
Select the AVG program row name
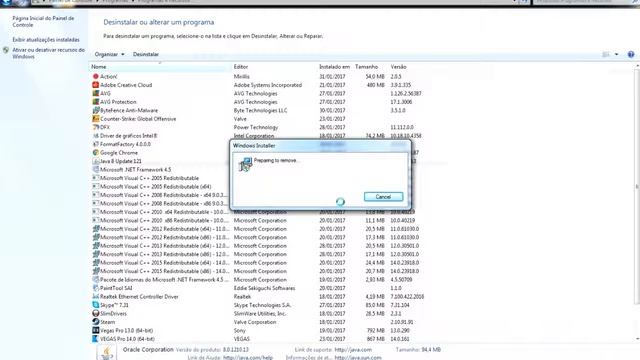105,93
